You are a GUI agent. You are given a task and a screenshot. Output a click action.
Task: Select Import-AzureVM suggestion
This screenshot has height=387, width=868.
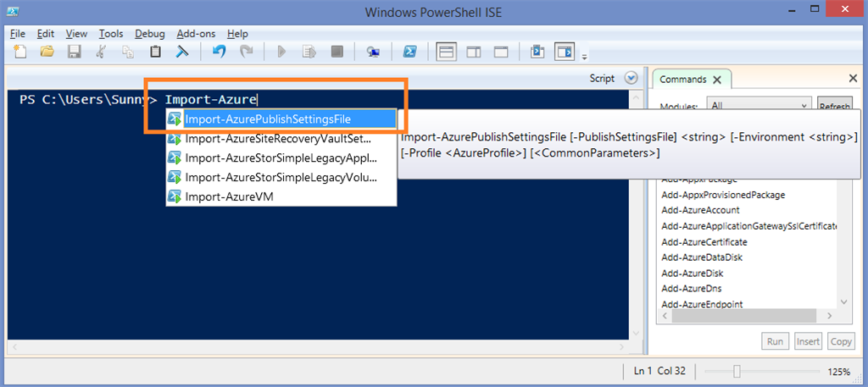click(281, 196)
